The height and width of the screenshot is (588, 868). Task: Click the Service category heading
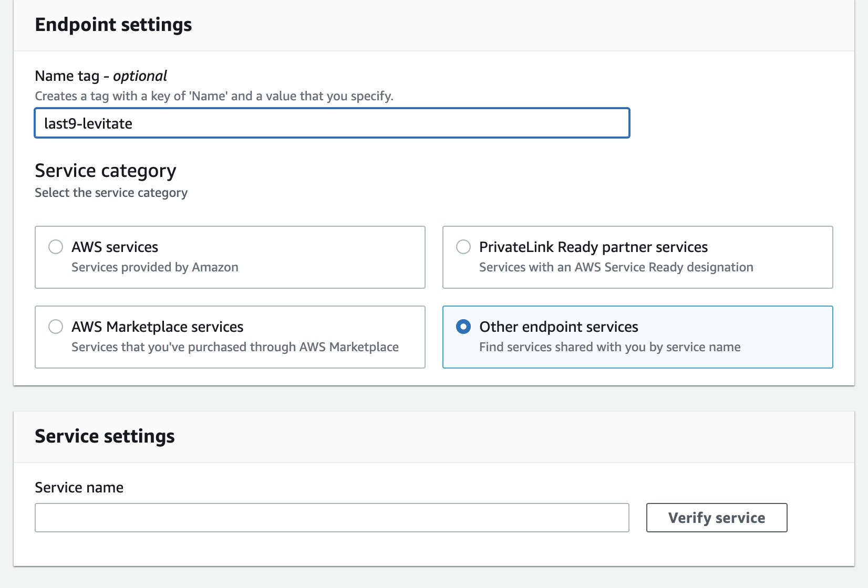point(105,171)
